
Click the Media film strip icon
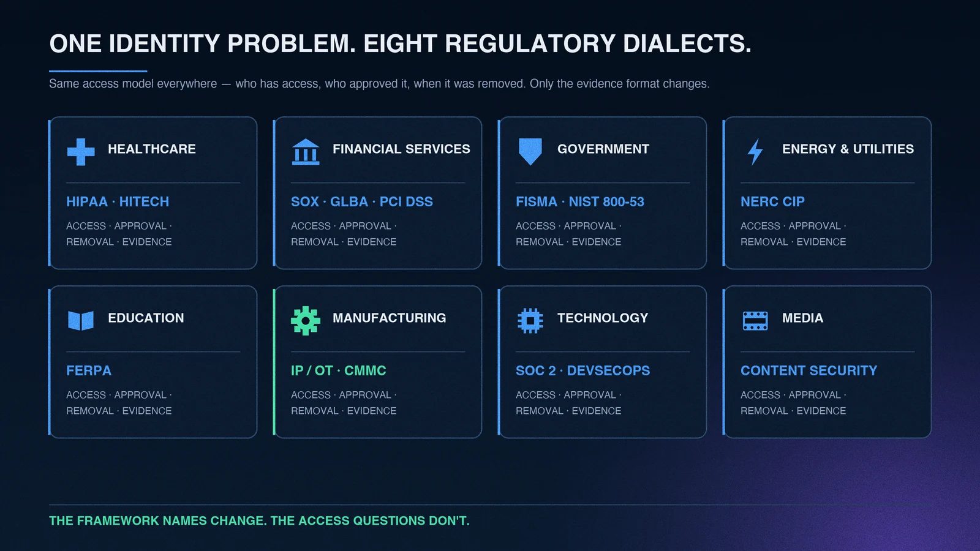(x=755, y=320)
